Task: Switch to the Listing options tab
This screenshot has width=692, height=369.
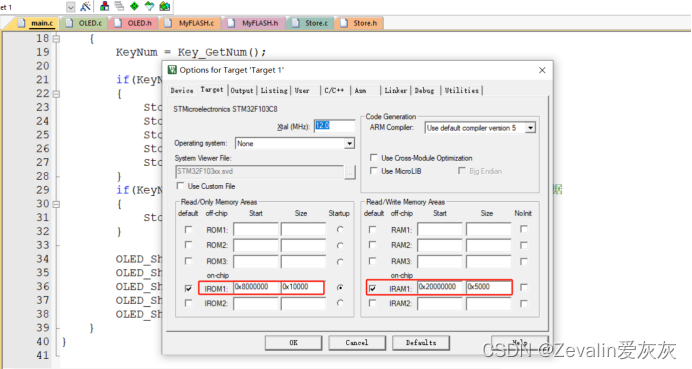Action: (274, 90)
